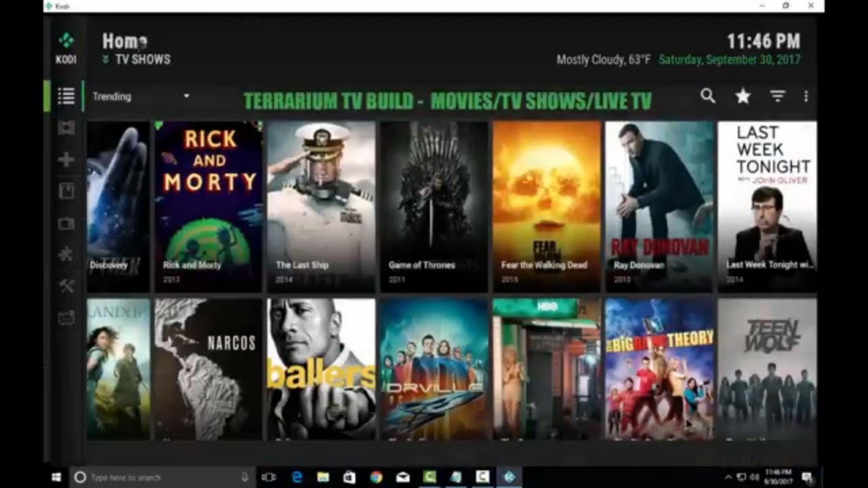This screenshot has width=868, height=488.
Task: Show hidden system tray icons
Action: [x=728, y=477]
